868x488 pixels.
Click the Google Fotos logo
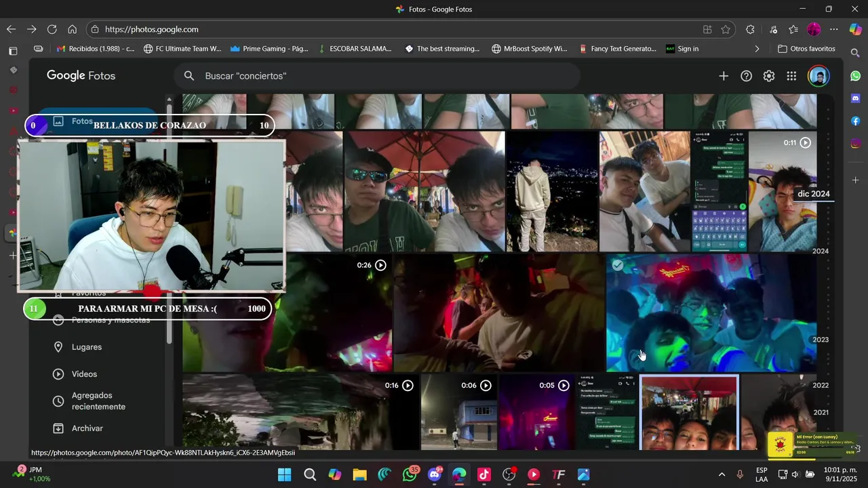[x=81, y=76]
